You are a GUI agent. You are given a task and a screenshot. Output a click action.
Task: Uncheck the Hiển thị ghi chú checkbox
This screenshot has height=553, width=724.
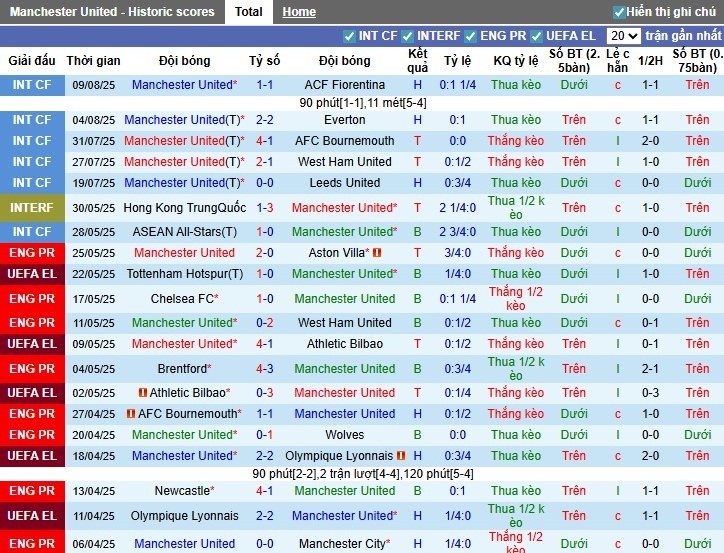coord(619,12)
